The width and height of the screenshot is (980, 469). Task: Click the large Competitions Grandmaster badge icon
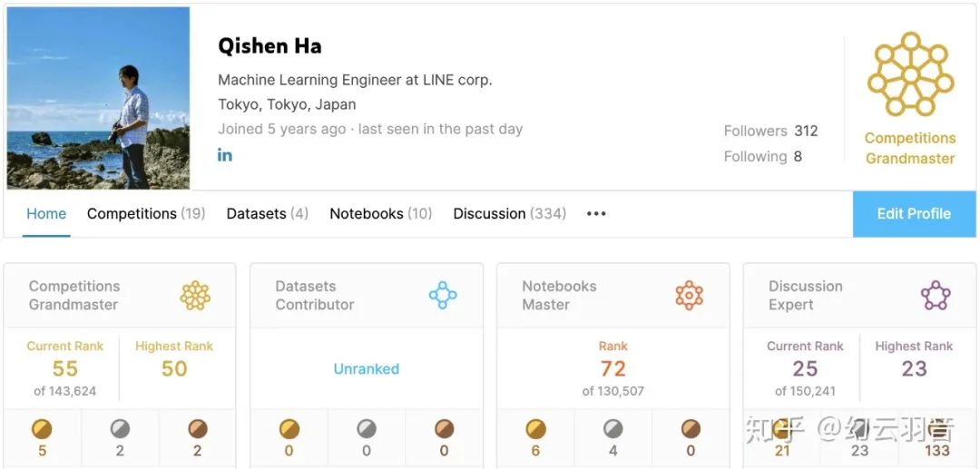910,74
